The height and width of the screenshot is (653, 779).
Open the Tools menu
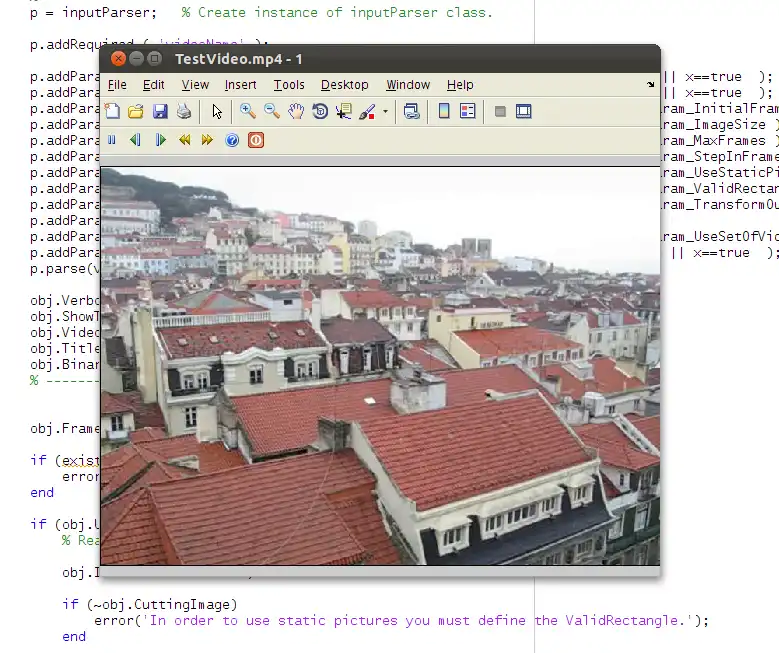[x=289, y=85]
